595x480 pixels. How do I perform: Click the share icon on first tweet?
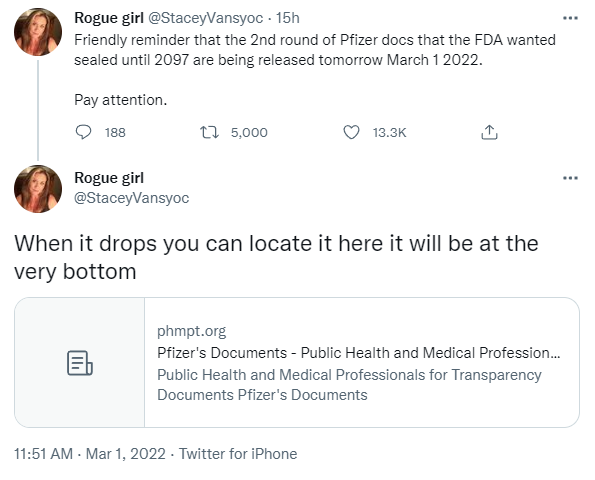pyautogui.click(x=489, y=132)
